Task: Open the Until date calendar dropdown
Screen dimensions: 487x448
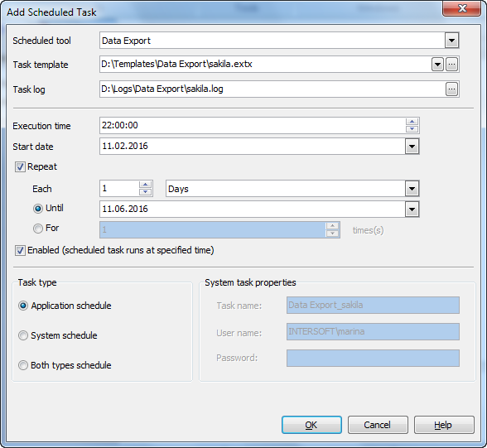Action: (x=412, y=210)
